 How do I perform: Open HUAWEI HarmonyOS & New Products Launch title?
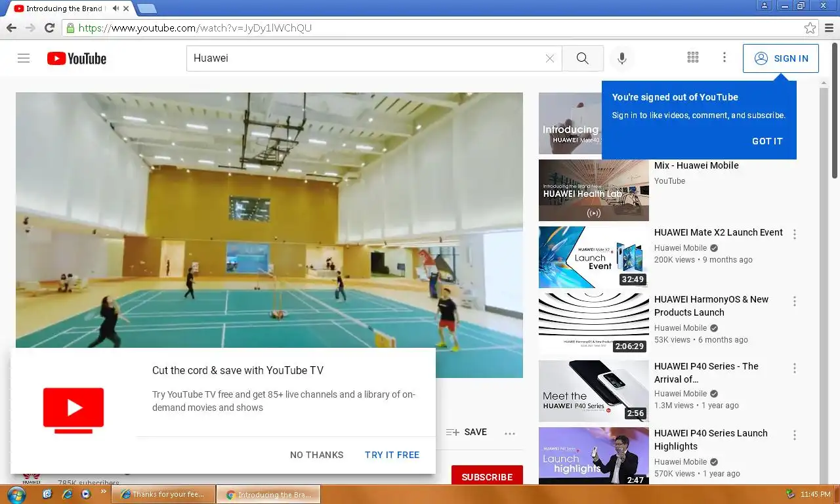[711, 306]
